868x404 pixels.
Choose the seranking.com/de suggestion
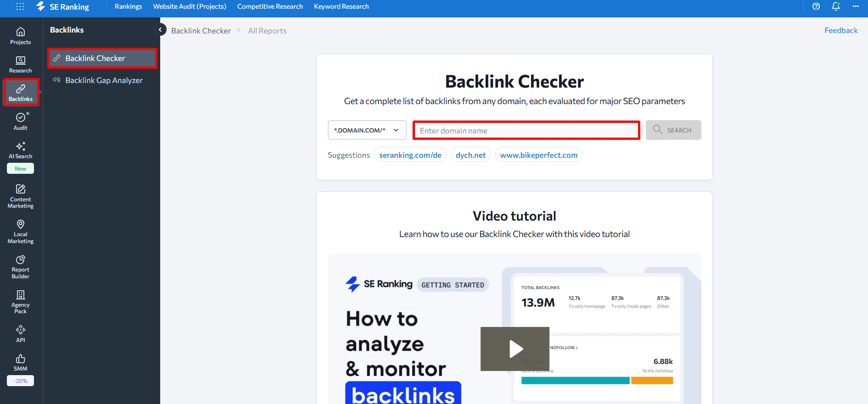pyautogui.click(x=410, y=155)
